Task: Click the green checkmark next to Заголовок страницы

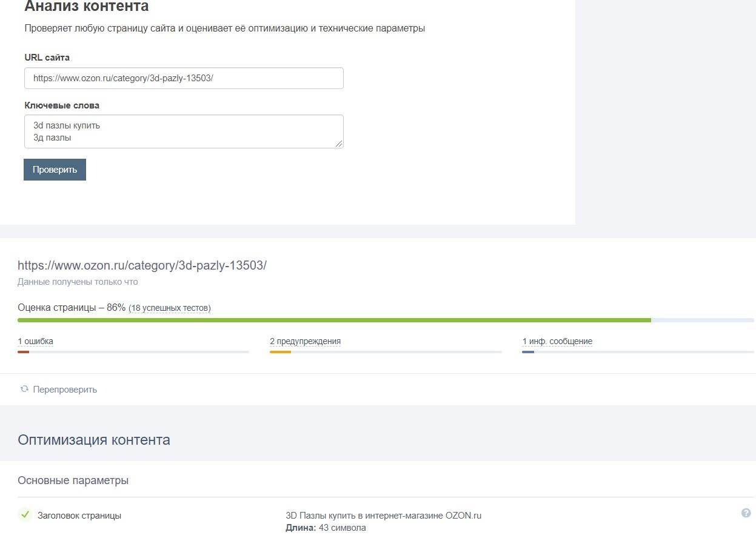Action: pos(25,515)
